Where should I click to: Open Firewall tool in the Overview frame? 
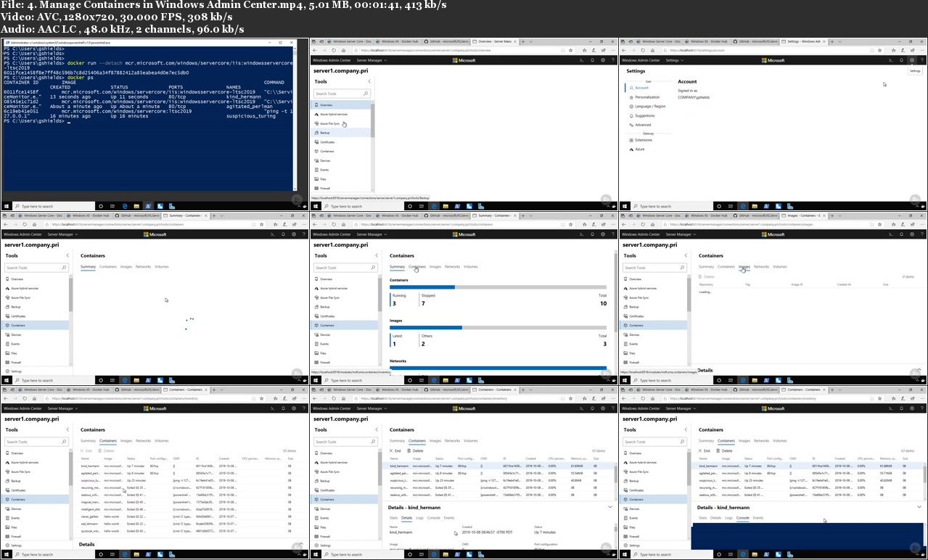(342, 189)
